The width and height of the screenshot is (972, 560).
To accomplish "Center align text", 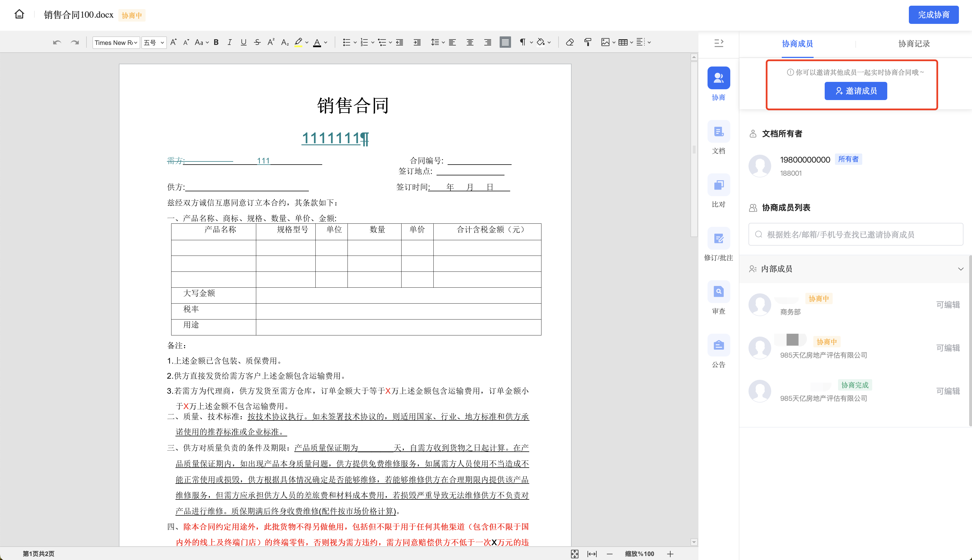I will (470, 42).
